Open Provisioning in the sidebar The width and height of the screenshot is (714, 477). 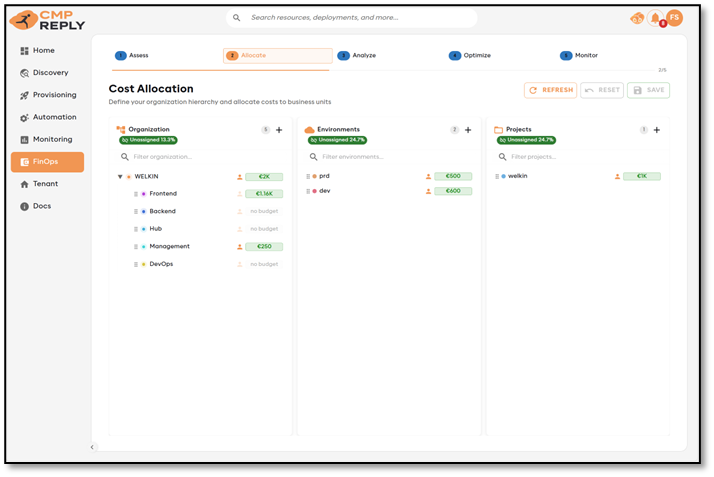(54, 95)
